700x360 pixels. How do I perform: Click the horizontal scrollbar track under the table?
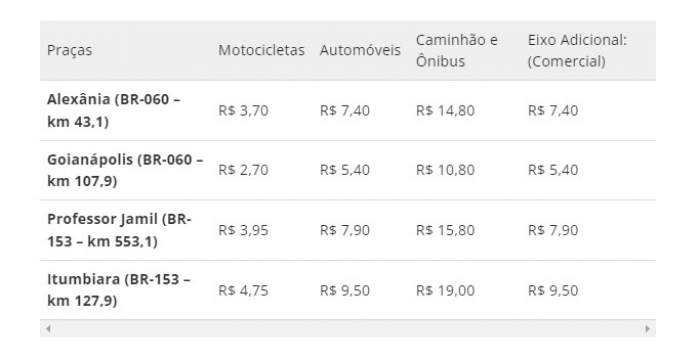point(348,329)
